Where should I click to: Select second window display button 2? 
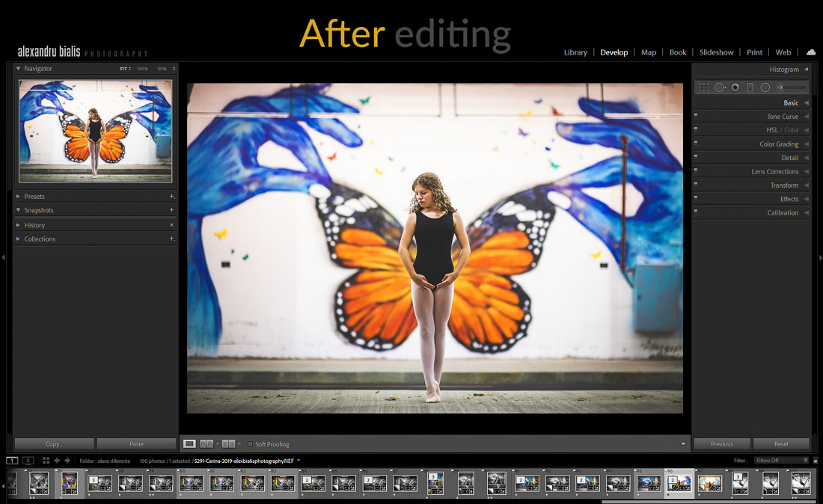pyautogui.click(x=28, y=461)
